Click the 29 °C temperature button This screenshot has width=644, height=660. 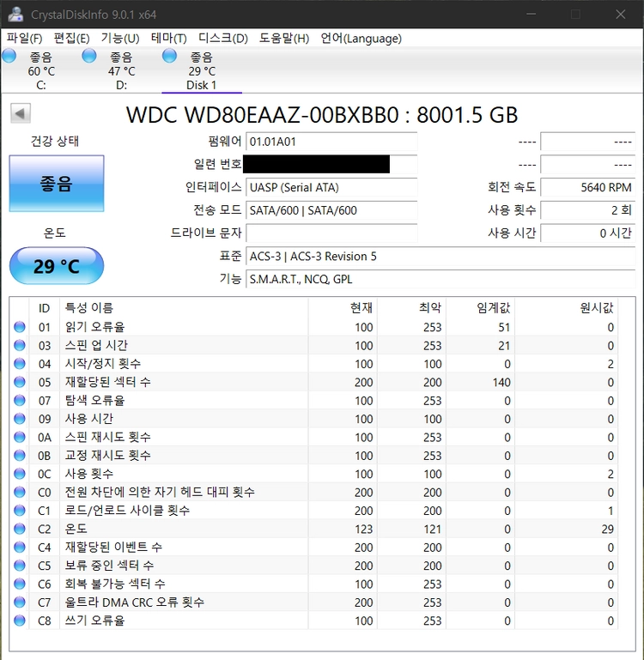point(57,266)
